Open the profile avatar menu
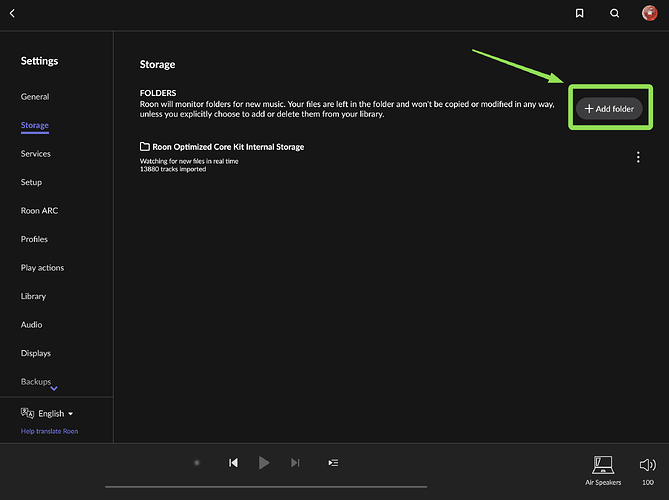The height and width of the screenshot is (500, 669). pos(649,13)
